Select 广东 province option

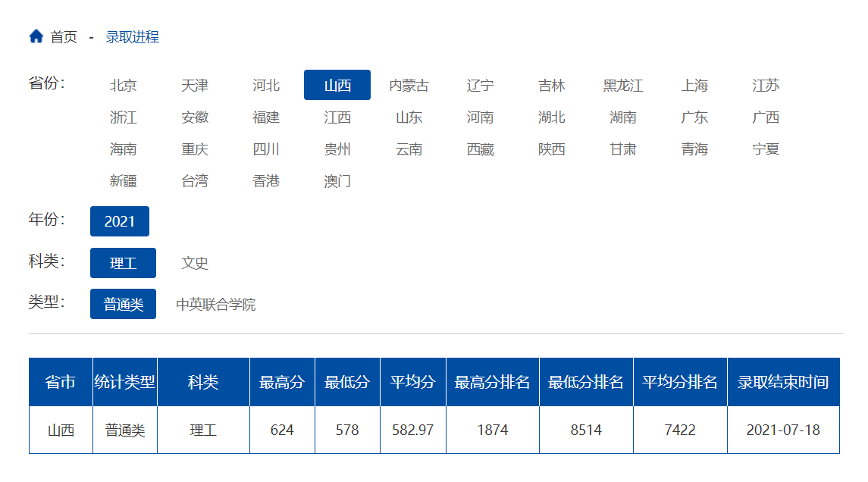pyautogui.click(x=694, y=117)
